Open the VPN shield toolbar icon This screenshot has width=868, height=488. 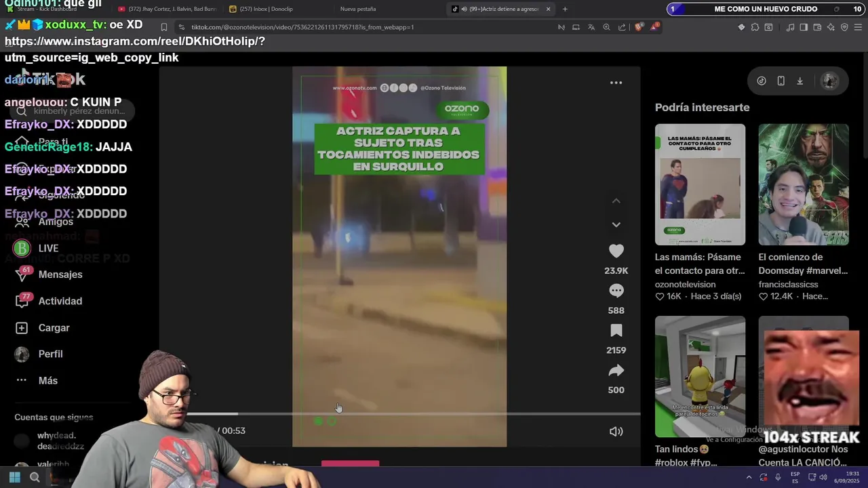click(844, 27)
